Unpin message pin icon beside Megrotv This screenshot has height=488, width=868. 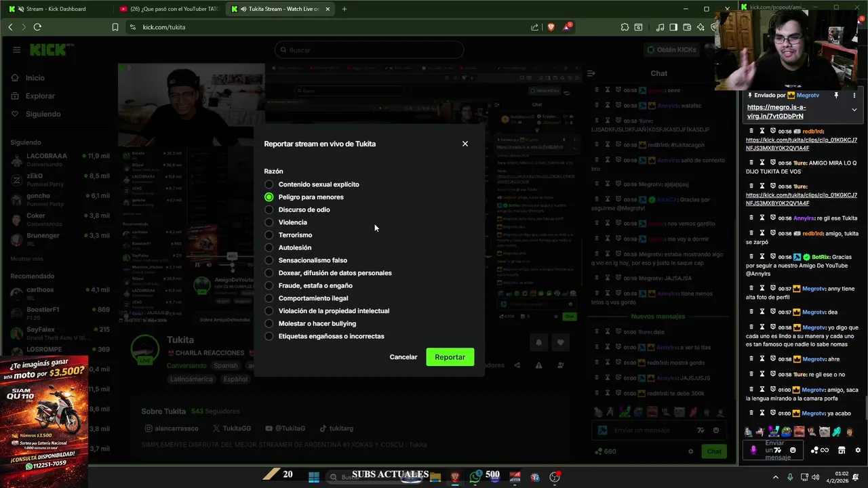click(836, 96)
